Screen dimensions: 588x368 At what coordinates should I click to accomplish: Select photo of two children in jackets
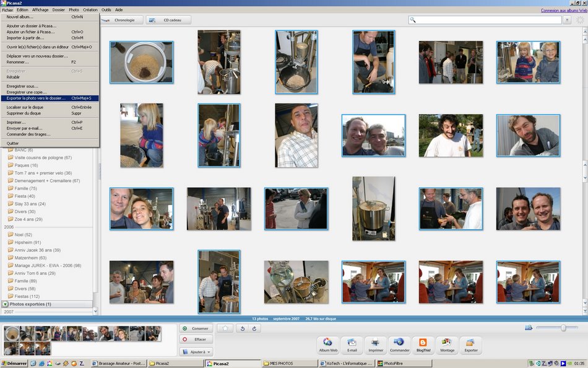click(x=528, y=62)
